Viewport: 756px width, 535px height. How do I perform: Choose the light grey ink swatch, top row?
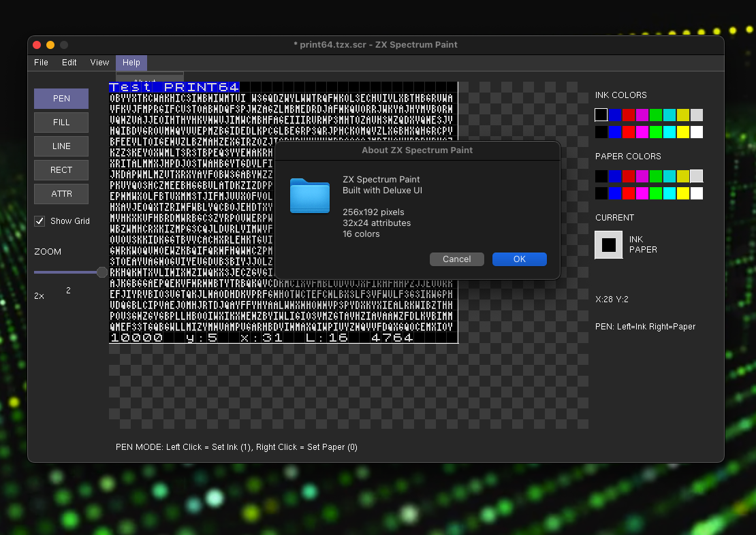(x=697, y=115)
